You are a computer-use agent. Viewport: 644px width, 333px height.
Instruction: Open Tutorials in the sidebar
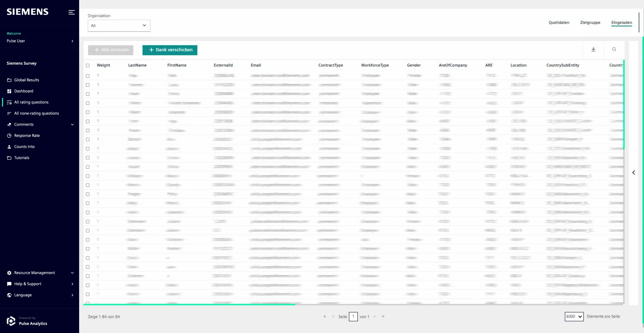pyautogui.click(x=22, y=158)
